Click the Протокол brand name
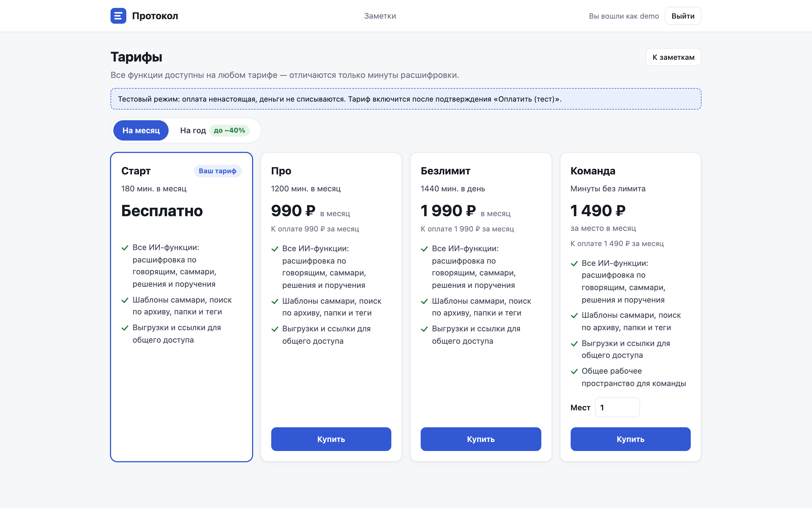The height and width of the screenshot is (508, 812). point(155,16)
